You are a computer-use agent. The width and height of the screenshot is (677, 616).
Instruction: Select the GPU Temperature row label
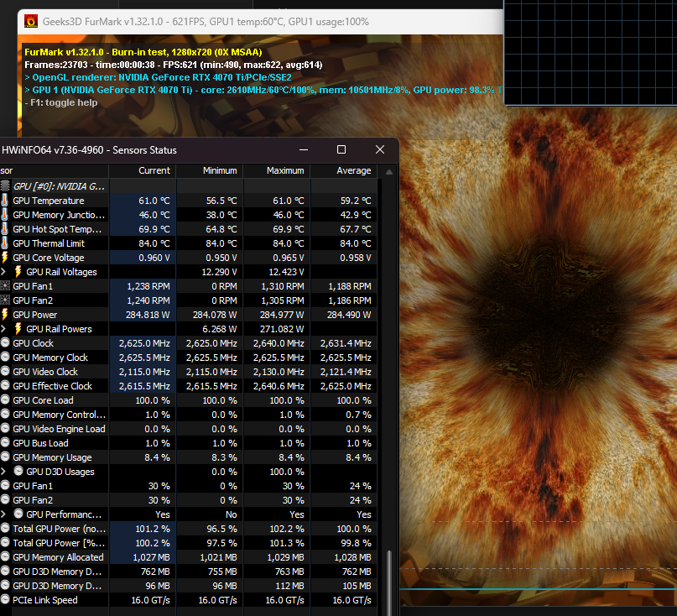tap(49, 201)
